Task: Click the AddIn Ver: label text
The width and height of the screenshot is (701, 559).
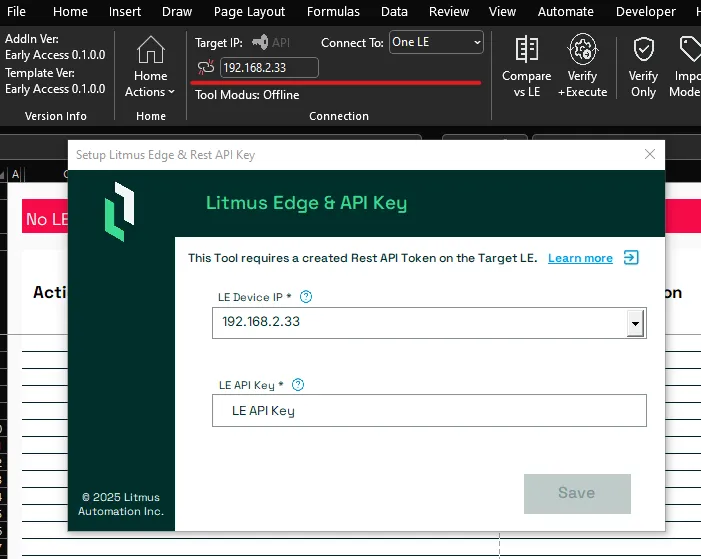Action: coord(32,39)
